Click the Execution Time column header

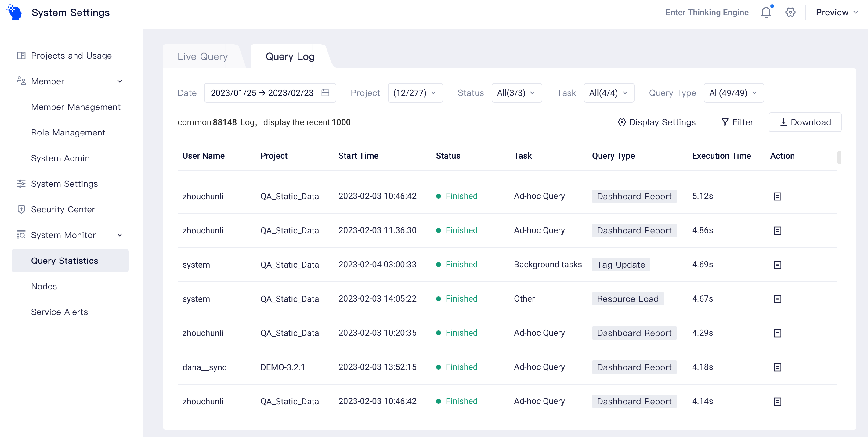pos(722,156)
